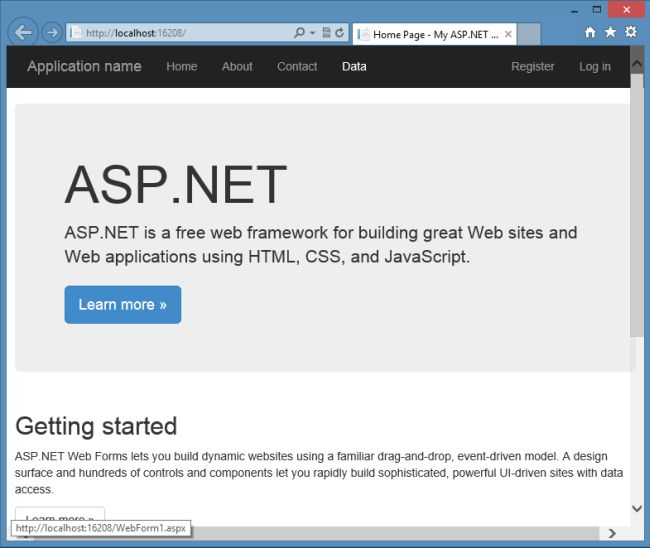Image resolution: width=650 pixels, height=548 pixels.
Task: Click the Application name brand link
Action: click(x=84, y=66)
